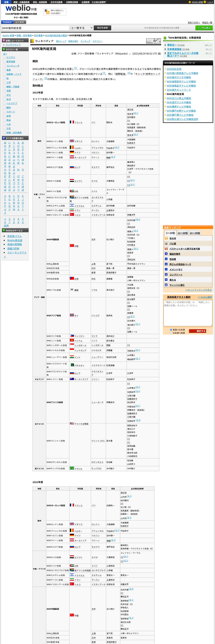Click the silver crown rank 2 icon
215x644 pixels.
166,243
